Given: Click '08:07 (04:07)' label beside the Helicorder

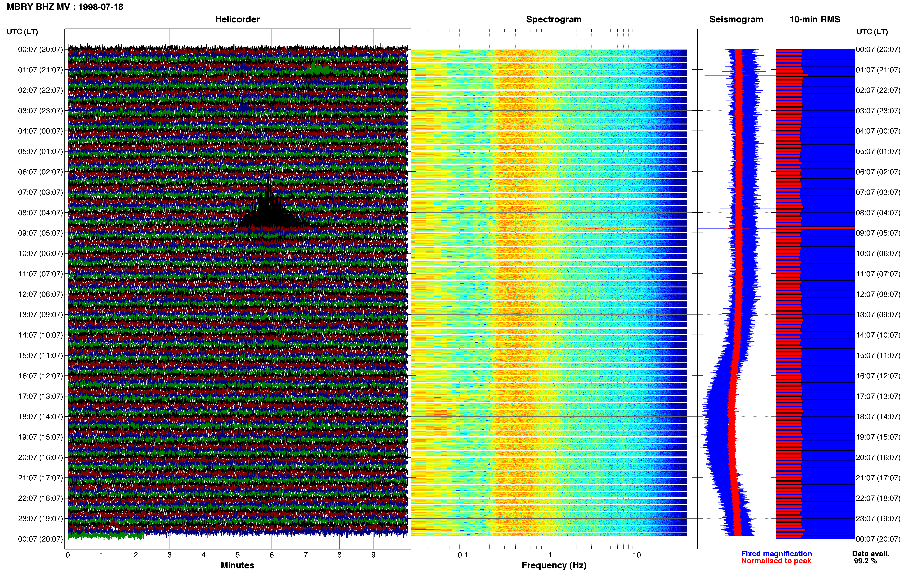Looking at the screenshot, I should [40, 212].
